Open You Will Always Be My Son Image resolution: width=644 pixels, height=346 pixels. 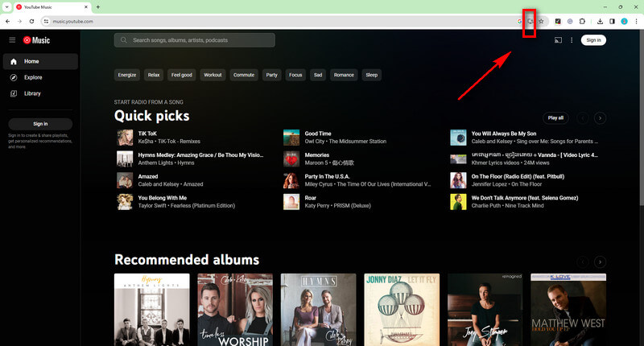point(504,134)
